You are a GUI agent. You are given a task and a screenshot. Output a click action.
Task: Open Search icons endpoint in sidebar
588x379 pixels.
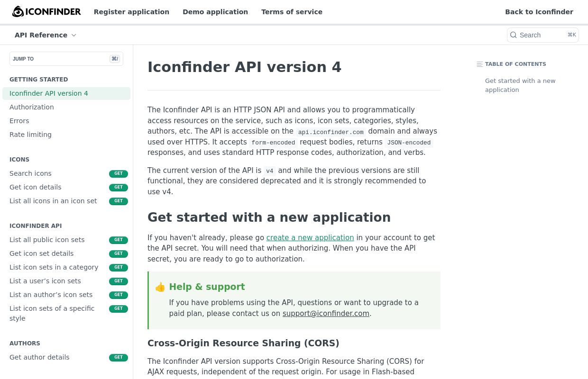30,173
